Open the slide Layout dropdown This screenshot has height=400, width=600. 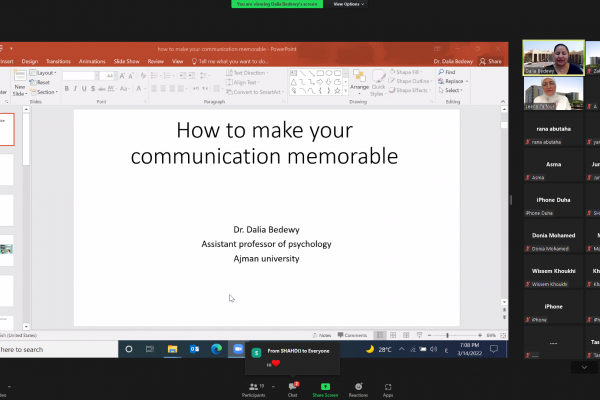point(46,73)
